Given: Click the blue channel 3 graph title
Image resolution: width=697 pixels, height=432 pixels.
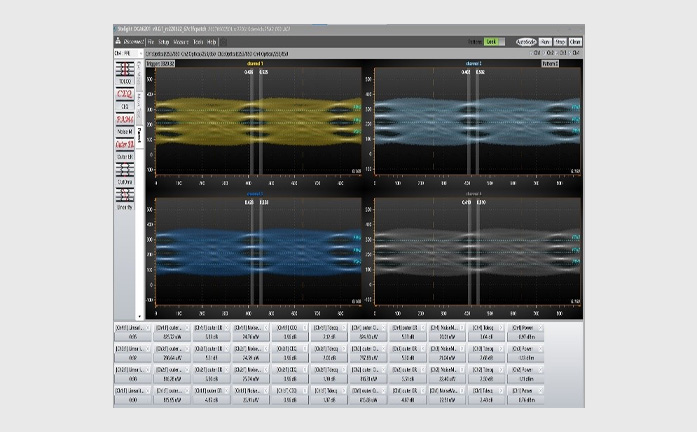Looking at the screenshot, I should [x=255, y=194].
